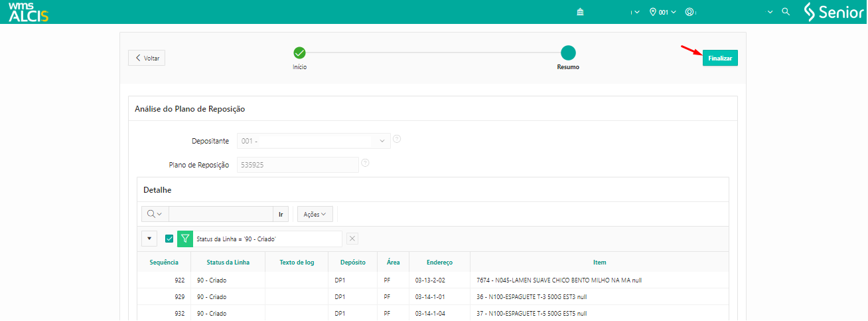868x321 pixels.
Task: Select the Resumo wizard step
Action: click(x=568, y=53)
